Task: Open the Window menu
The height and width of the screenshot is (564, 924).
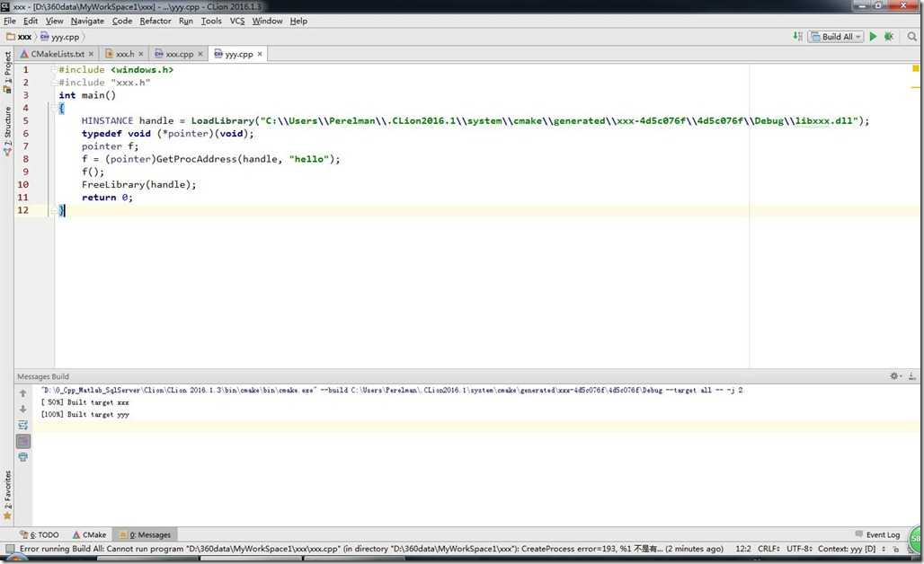Action: (267, 21)
